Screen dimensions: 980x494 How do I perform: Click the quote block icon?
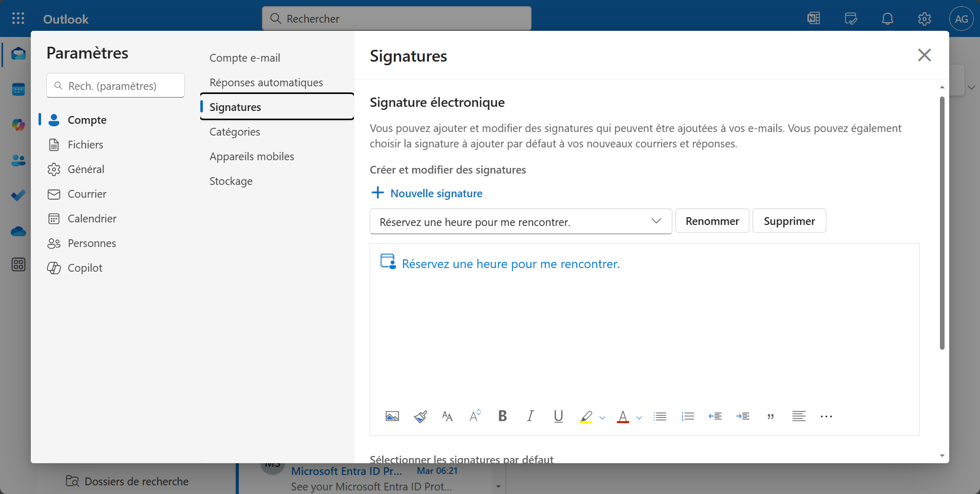770,416
